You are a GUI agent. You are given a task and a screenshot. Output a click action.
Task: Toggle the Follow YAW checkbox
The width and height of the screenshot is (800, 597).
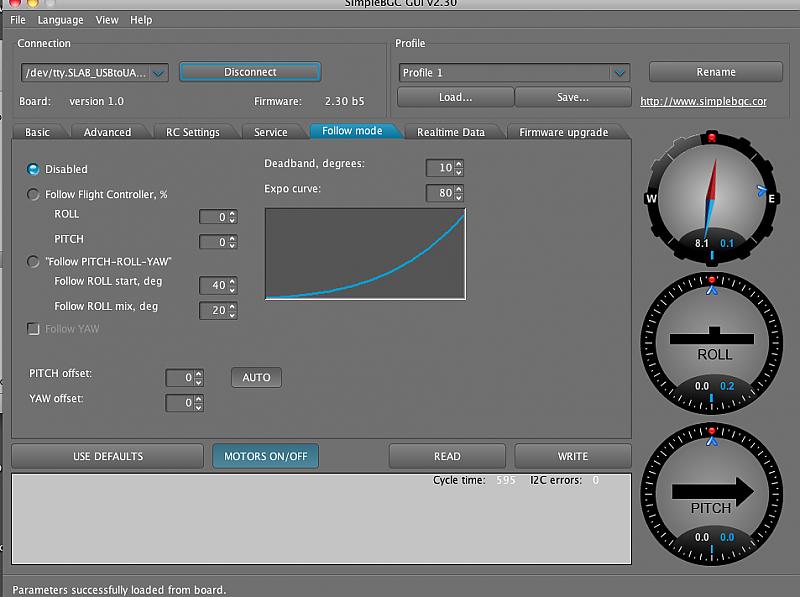(33, 329)
